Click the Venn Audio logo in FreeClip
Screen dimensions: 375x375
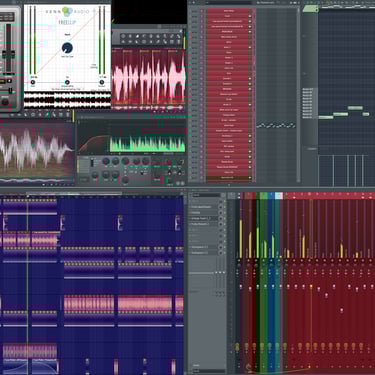tap(67, 11)
